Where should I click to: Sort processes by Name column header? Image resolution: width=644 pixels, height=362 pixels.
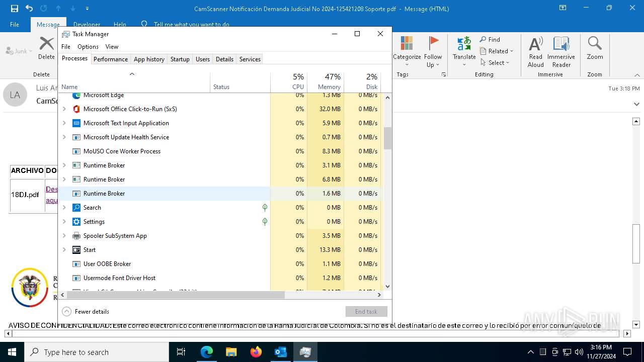pos(134,82)
